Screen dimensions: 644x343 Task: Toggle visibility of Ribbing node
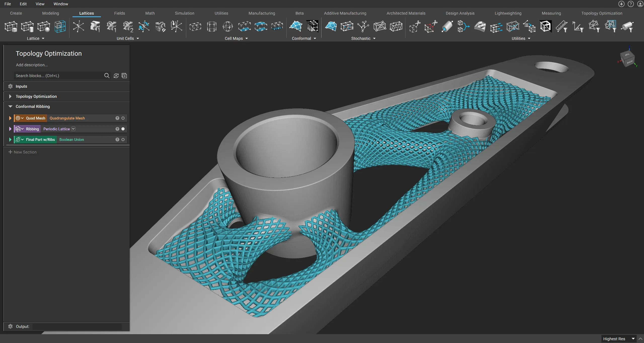[123, 129]
